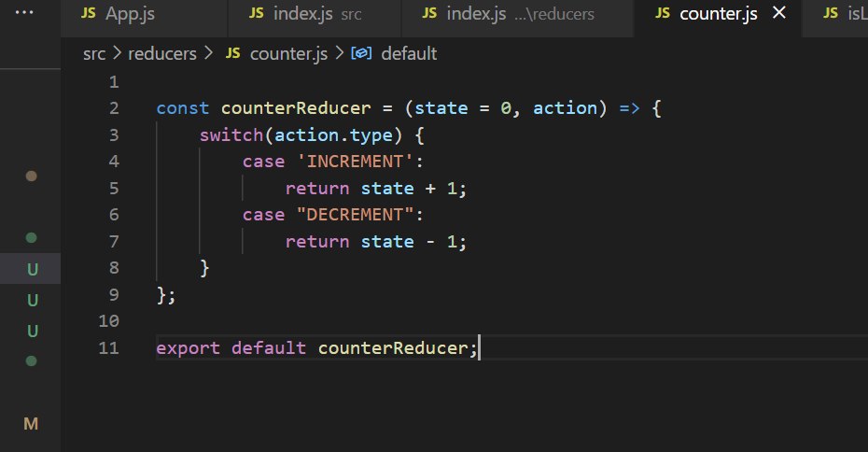Place cursor on the 'INCREMENT' string
This screenshot has height=452, width=868.
coord(354,162)
